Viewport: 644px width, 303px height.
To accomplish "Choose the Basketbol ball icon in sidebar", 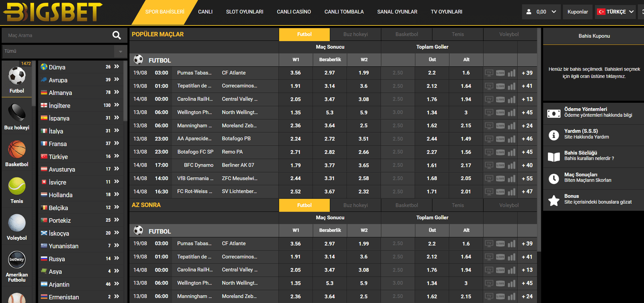I will [x=17, y=149].
